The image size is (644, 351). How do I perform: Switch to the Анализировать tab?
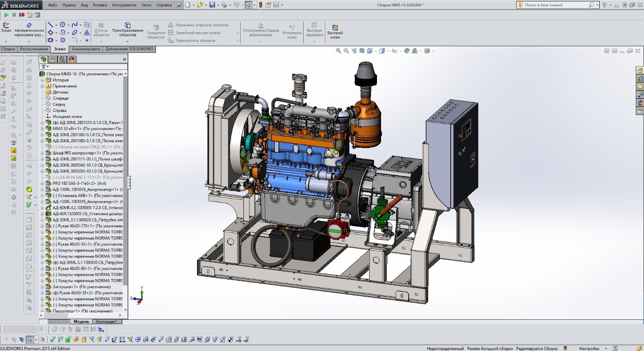tap(86, 49)
